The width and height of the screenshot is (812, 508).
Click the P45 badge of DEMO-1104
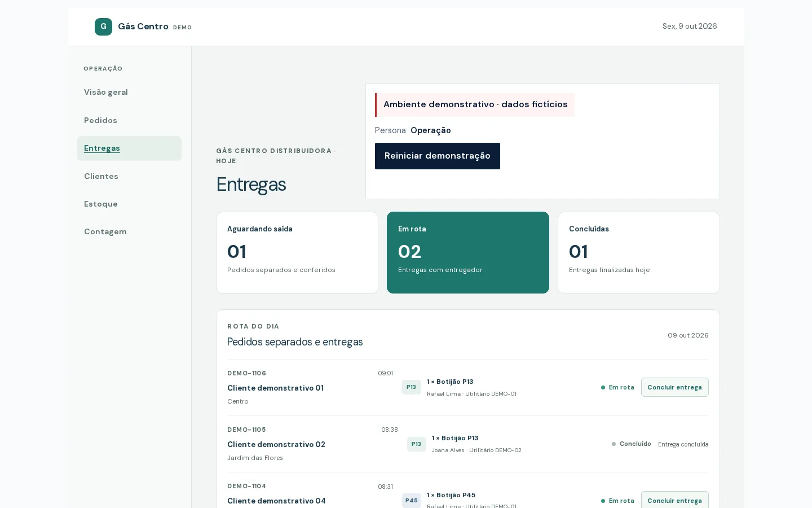coord(412,501)
